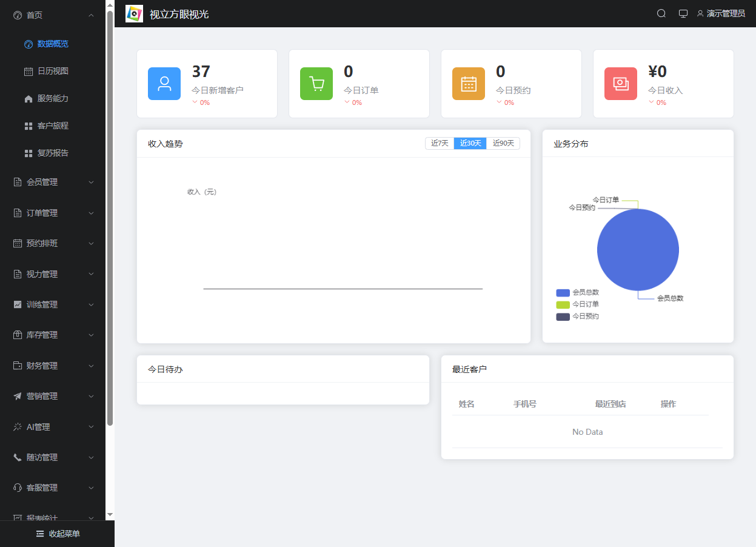Select the 近7天 range option

coord(440,143)
